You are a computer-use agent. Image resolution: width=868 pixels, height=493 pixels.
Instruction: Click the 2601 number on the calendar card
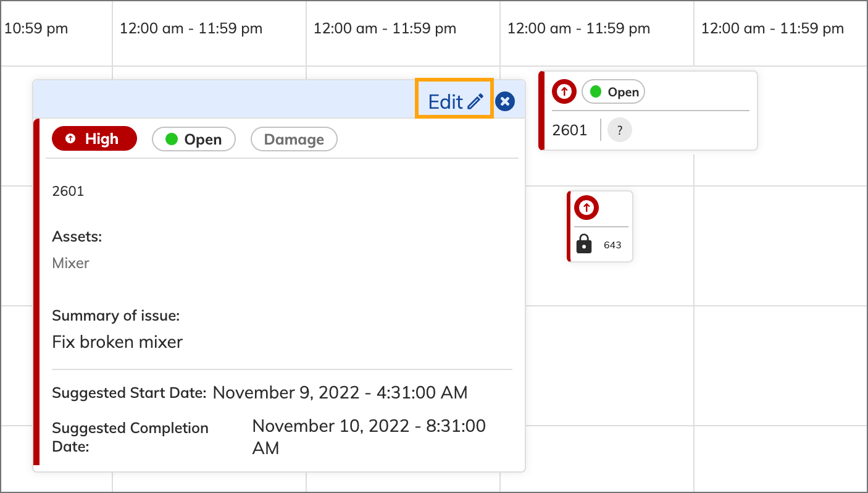click(x=569, y=130)
